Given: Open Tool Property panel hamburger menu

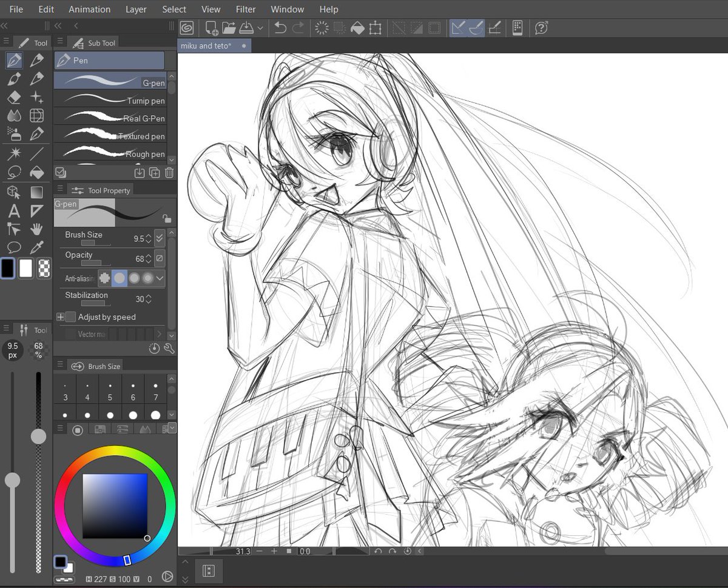Looking at the screenshot, I should (60, 190).
